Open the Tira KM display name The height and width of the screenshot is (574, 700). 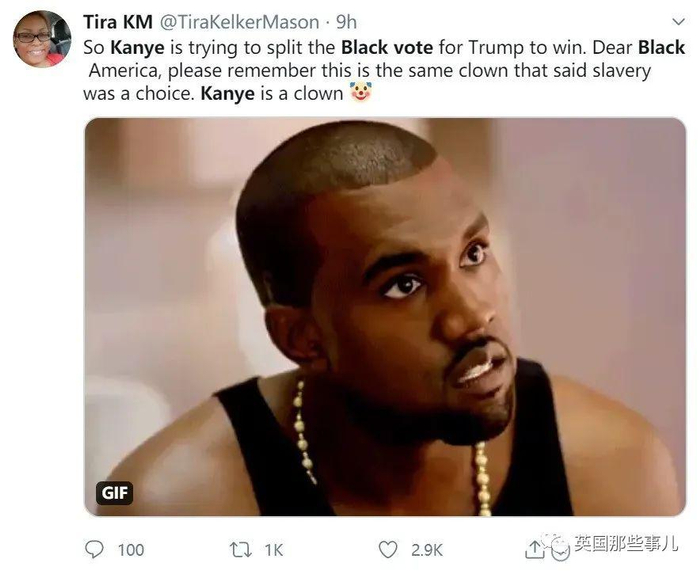118,22
